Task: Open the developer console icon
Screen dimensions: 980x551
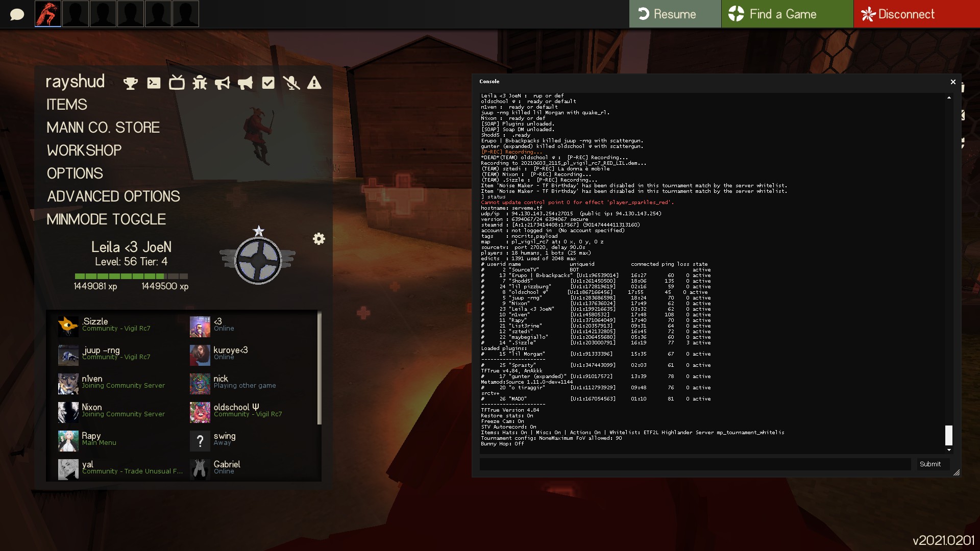Action: (x=154, y=83)
